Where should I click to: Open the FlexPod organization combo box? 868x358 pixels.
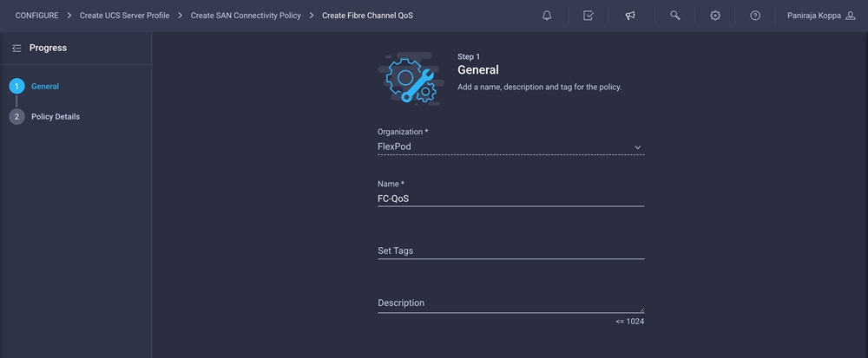pyautogui.click(x=511, y=147)
